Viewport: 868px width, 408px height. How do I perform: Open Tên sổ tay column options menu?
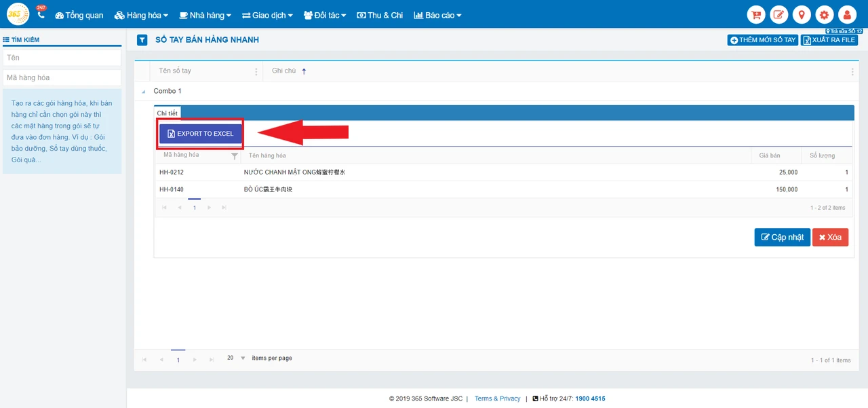pyautogui.click(x=256, y=71)
